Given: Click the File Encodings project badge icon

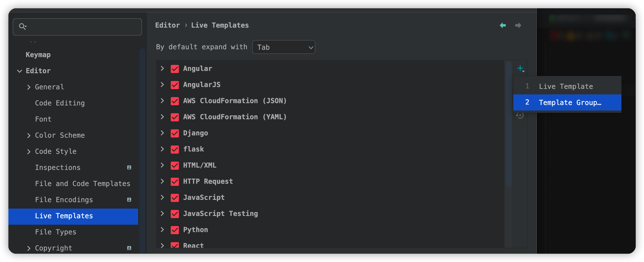Looking at the screenshot, I should 129,200.
